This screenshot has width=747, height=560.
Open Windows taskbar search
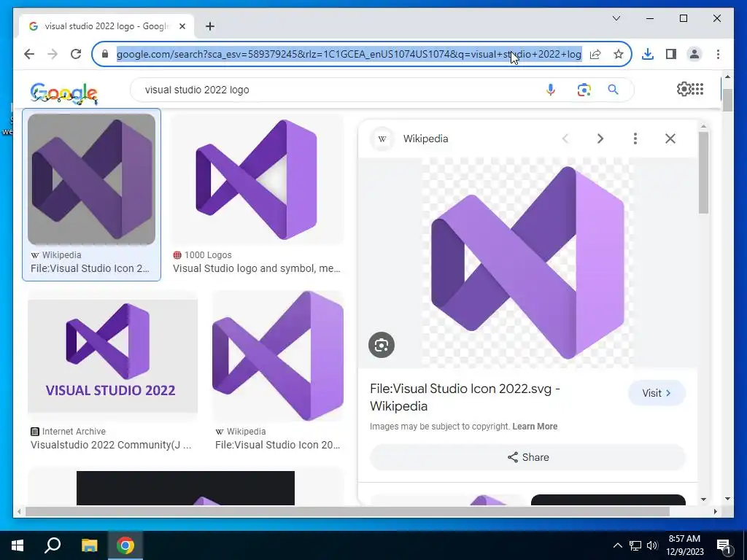[53, 545]
